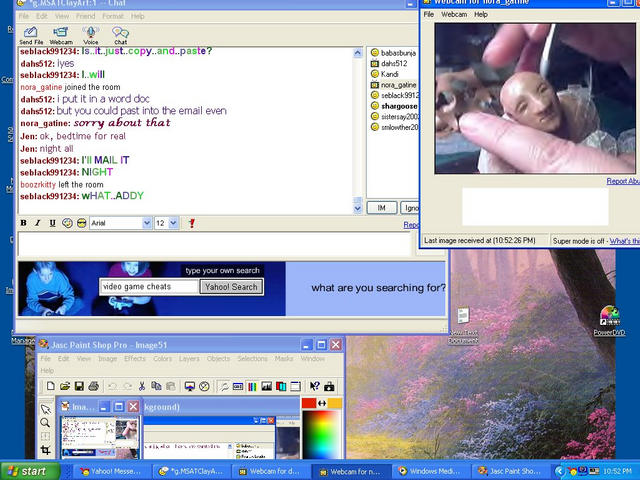Toggle the color palette bars icon
640x480 pixels.
pos(252,386)
